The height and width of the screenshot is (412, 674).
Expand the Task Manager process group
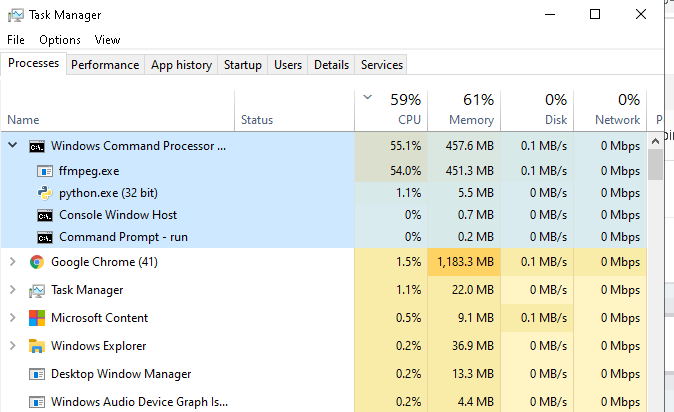click(x=13, y=290)
